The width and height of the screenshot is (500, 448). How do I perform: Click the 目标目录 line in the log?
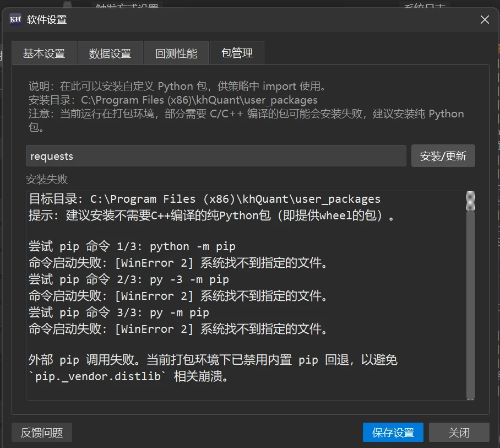coord(204,199)
